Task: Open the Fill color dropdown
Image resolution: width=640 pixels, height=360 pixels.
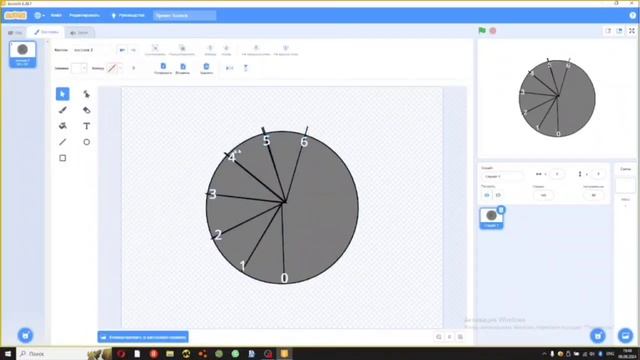Action: 79,68
